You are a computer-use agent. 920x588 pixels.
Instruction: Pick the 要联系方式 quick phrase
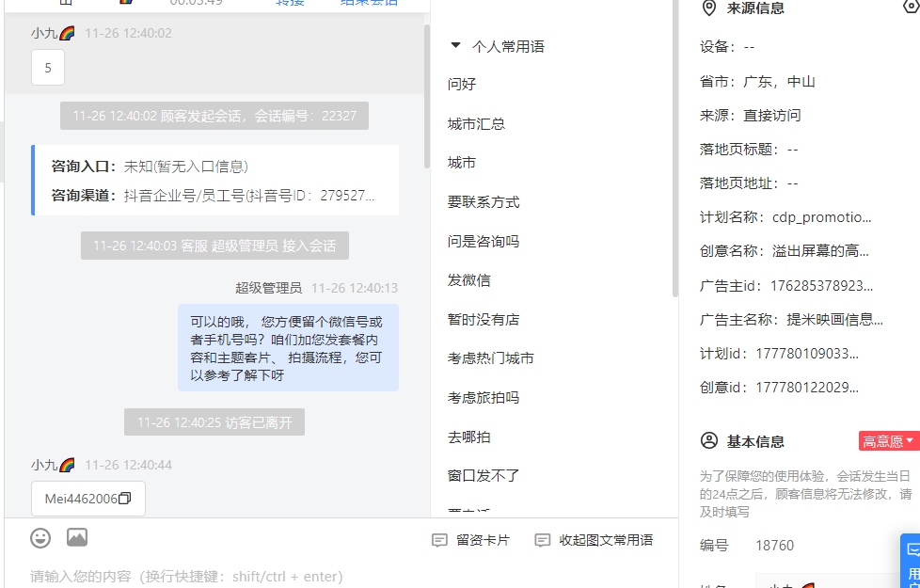(484, 202)
